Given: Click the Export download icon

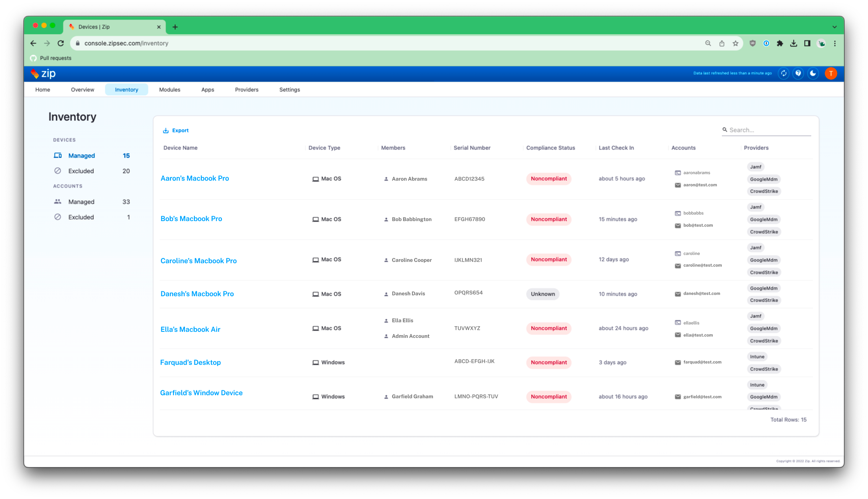Looking at the screenshot, I should (165, 130).
